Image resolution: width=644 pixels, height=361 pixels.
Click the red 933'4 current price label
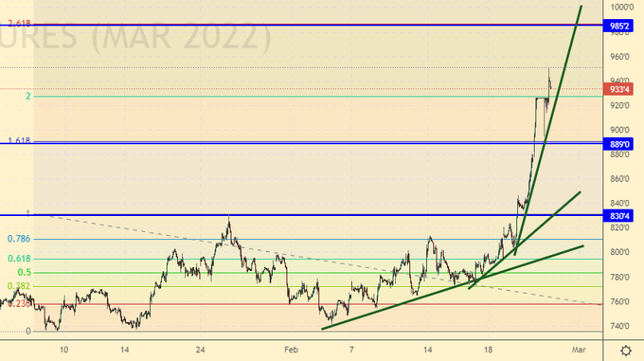618,89
